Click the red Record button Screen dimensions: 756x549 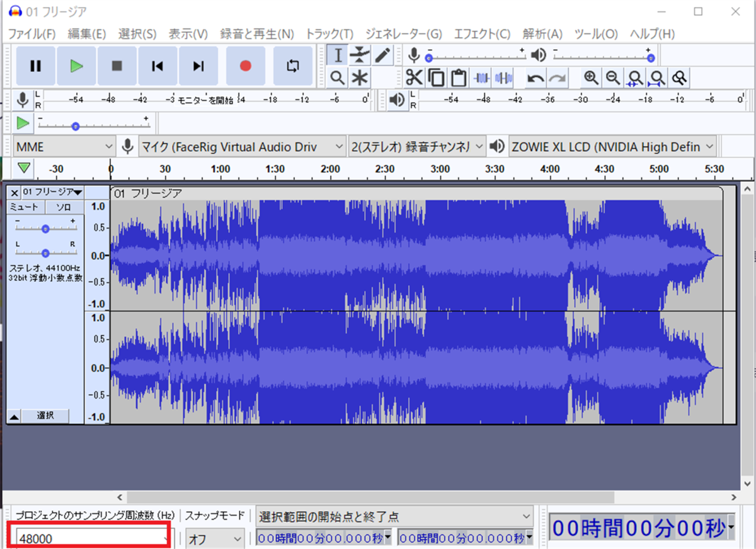point(246,65)
